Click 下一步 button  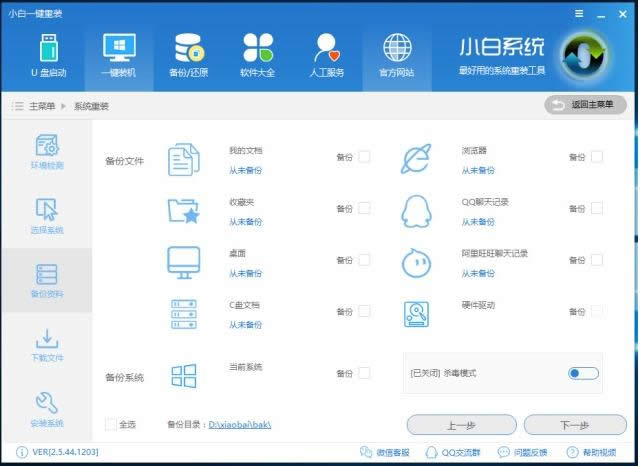[x=575, y=425]
